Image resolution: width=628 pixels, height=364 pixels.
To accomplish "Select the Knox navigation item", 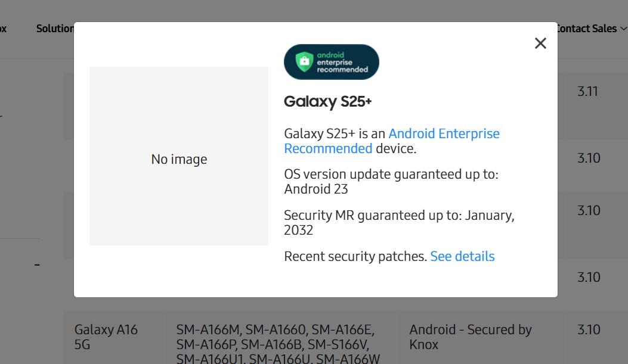I will coord(2,28).
